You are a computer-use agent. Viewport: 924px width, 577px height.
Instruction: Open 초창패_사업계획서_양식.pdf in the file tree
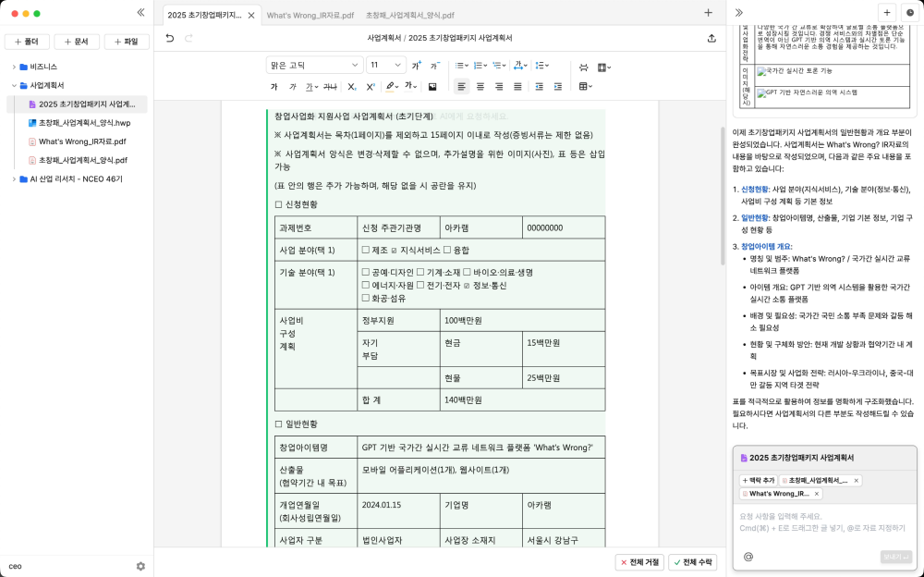[83, 161]
